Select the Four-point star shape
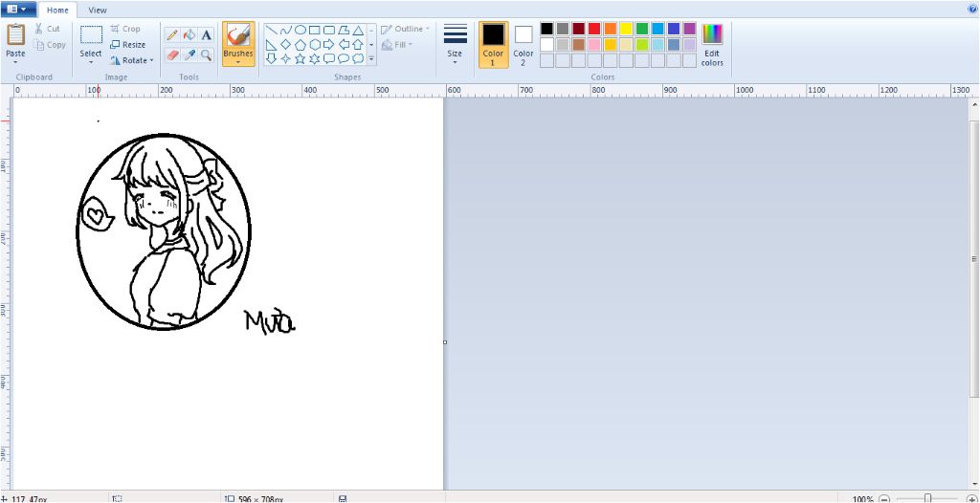Image resolution: width=980 pixels, height=503 pixels. [x=285, y=58]
